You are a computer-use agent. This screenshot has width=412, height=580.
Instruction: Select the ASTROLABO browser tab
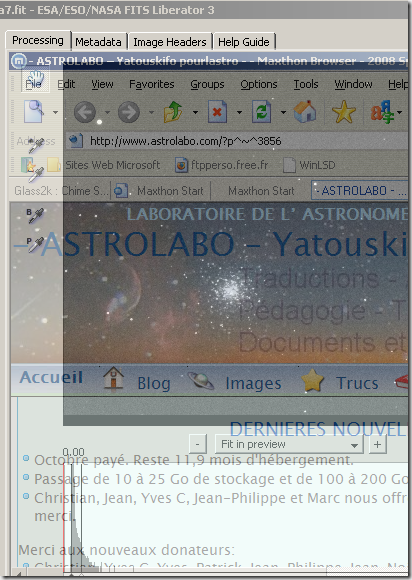click(x=359, y=190)
